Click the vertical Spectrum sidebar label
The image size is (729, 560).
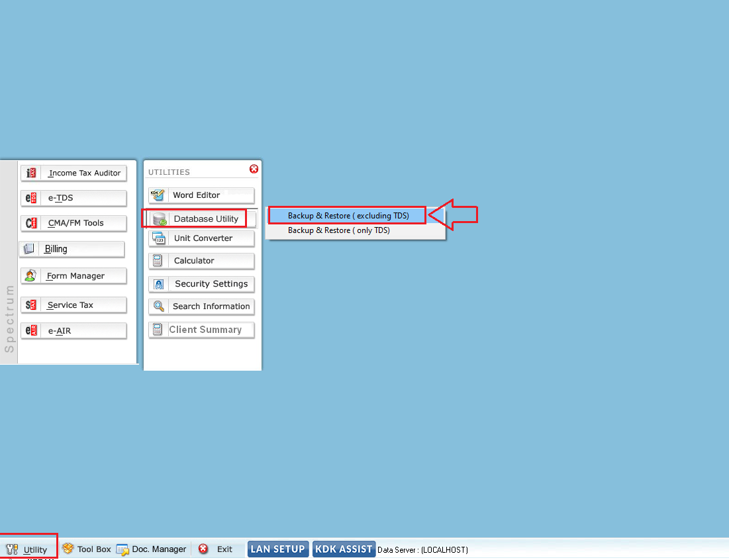tap(9, 319)
